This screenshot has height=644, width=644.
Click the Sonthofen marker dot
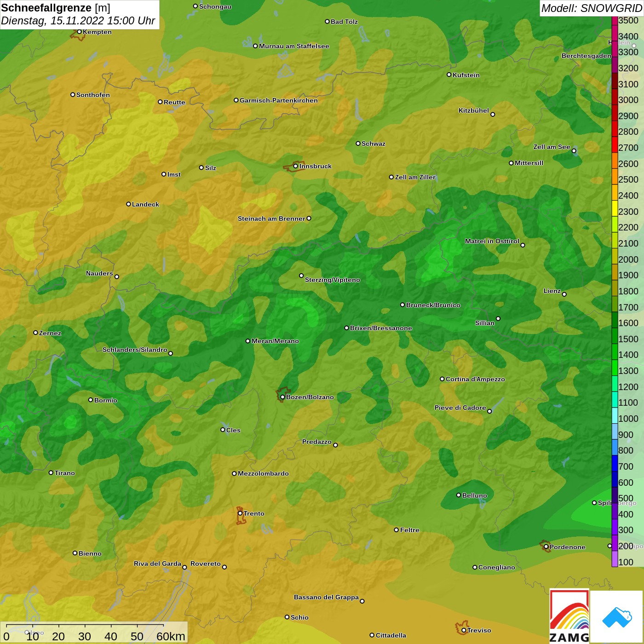(73, 95)
